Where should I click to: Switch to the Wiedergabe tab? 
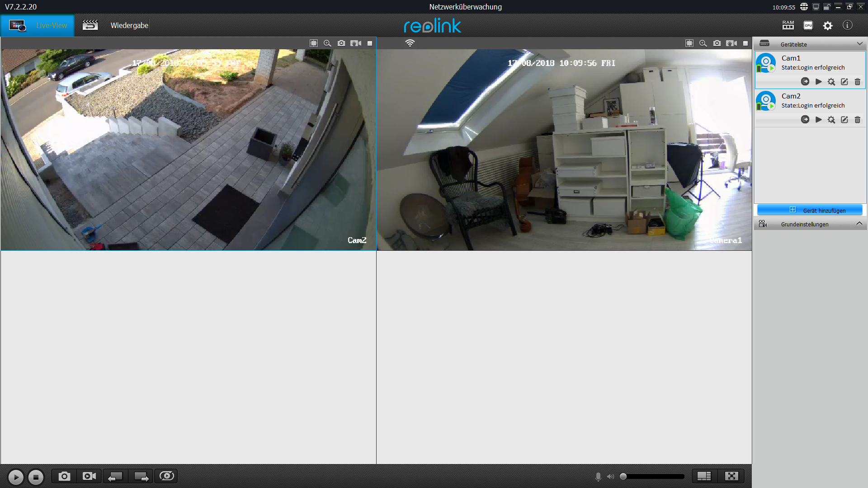[x=129, y=26]
